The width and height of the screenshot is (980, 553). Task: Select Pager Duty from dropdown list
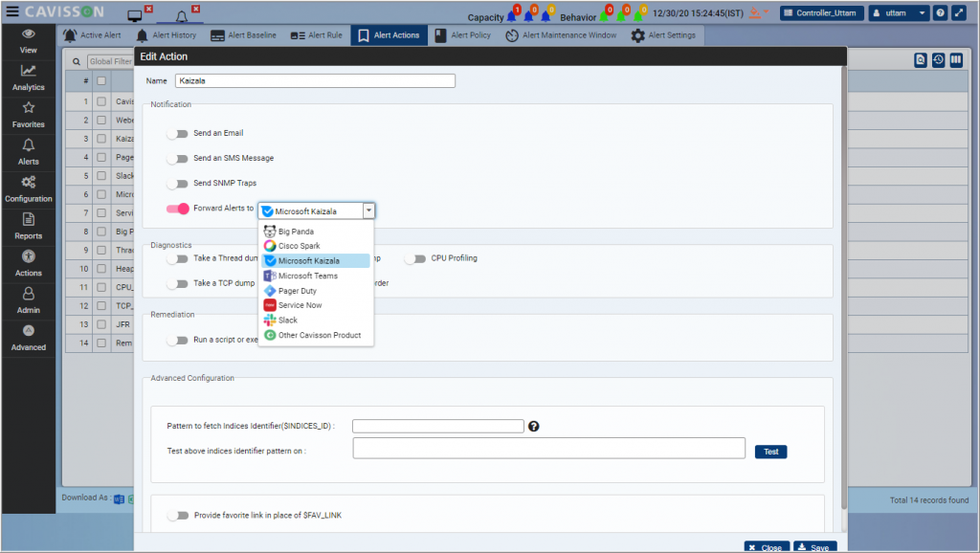[x=316, y=291]
